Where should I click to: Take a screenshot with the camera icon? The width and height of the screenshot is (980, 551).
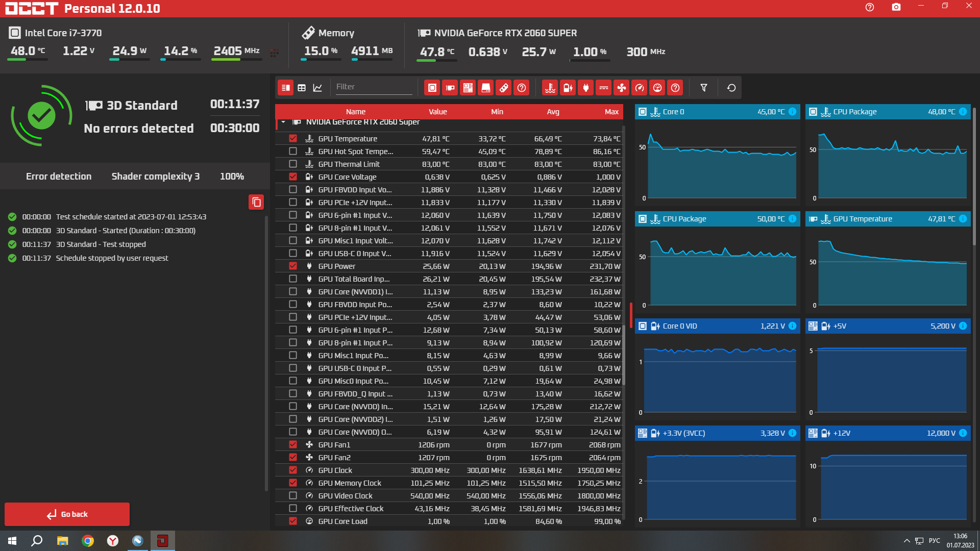(896, 7)
